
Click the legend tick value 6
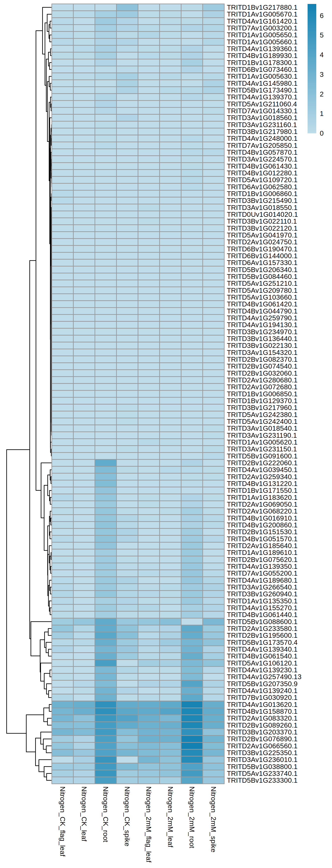322,16
